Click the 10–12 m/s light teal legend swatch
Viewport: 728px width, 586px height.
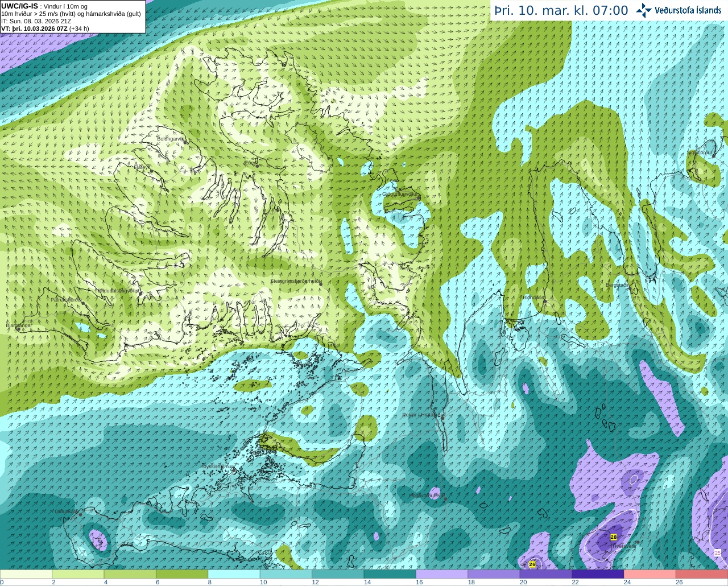tap(286, 574)
